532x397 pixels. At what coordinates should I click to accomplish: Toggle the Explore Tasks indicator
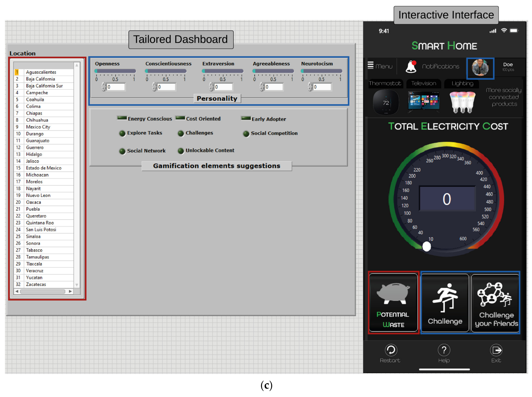pos(122,133)
